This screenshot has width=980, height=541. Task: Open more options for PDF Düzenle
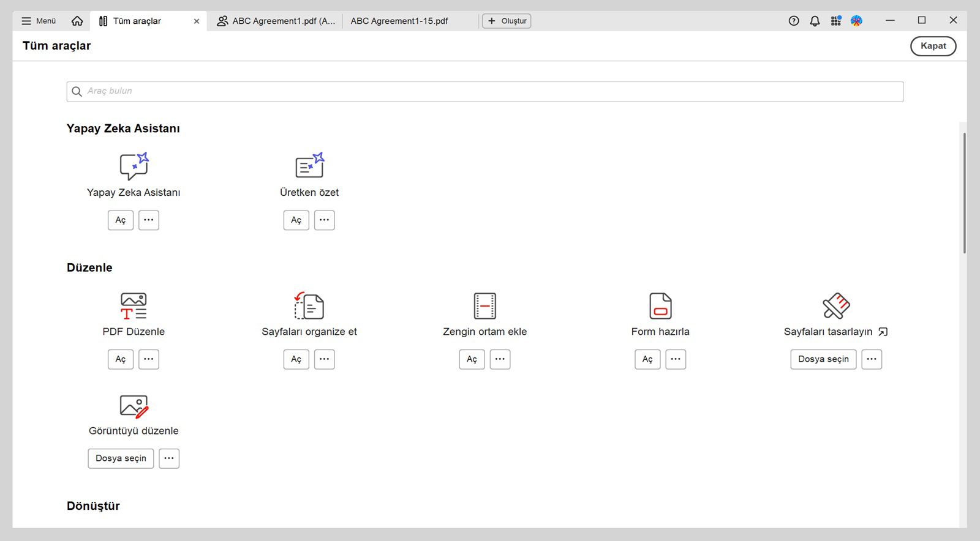point(149,359)
